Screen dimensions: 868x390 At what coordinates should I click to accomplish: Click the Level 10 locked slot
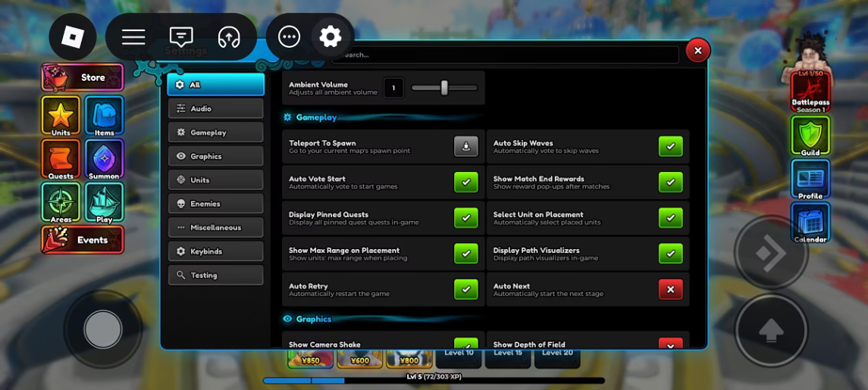(x=459, y=358)
